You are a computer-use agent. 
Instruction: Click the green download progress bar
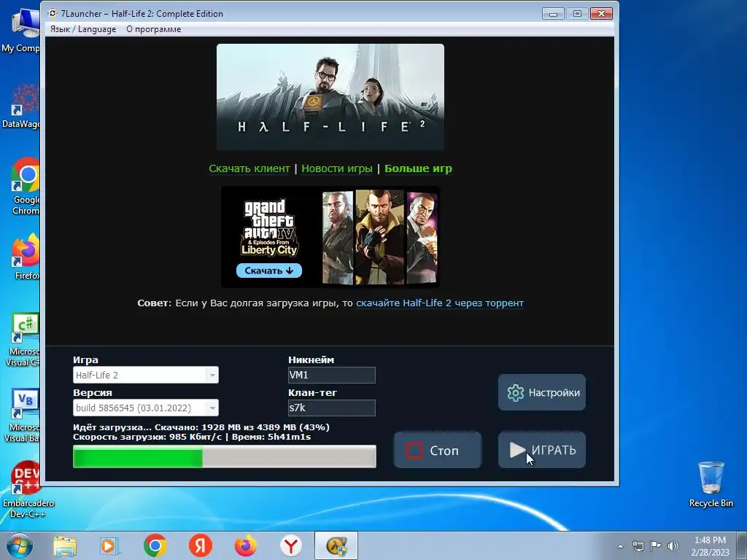tap(225, 456)
